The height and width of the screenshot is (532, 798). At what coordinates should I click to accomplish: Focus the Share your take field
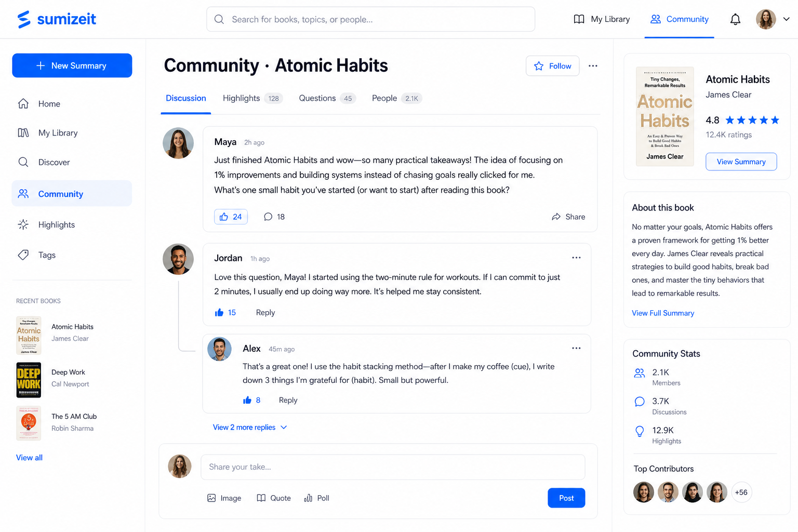[393, 467]
